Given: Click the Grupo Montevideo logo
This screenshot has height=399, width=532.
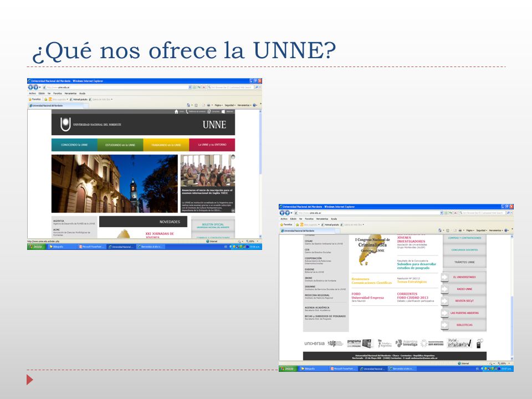Looking at the screenshot, I should 432,343.
